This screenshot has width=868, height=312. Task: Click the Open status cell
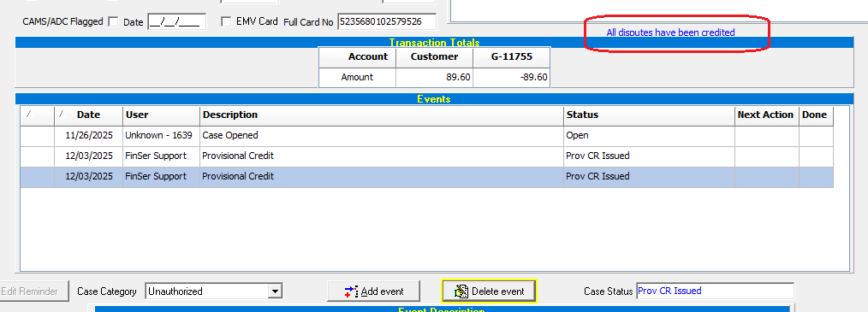(649, 136)
